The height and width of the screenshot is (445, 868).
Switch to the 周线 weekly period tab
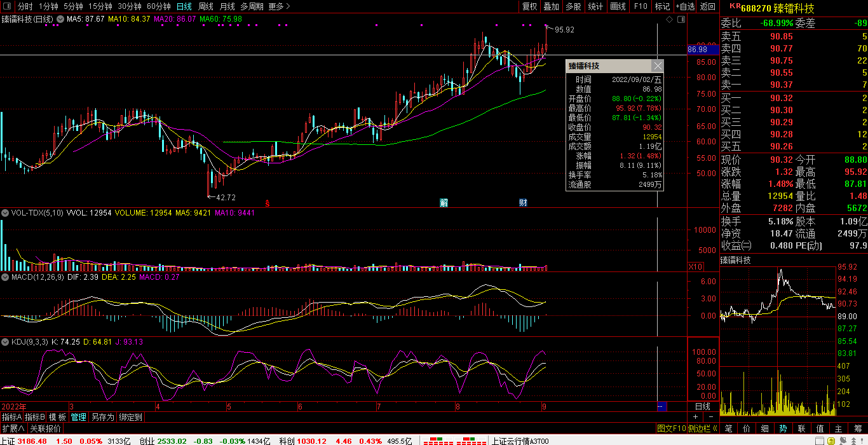tap(206, 6)
